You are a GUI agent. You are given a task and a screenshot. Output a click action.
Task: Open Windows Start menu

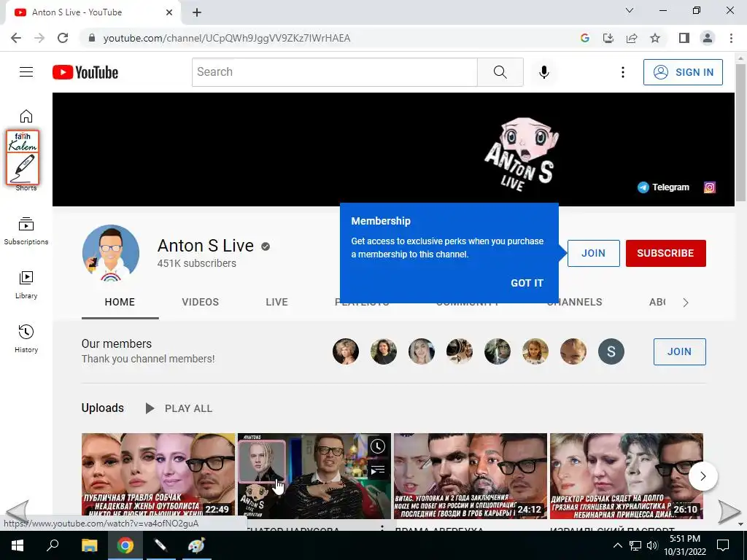coord(18,545)
